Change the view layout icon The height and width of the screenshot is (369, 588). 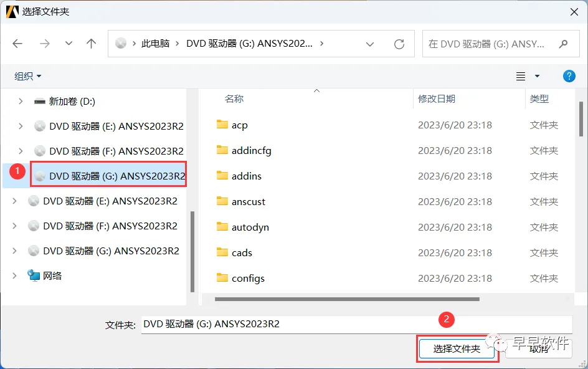pyautogui.click(x=521, y=76)
